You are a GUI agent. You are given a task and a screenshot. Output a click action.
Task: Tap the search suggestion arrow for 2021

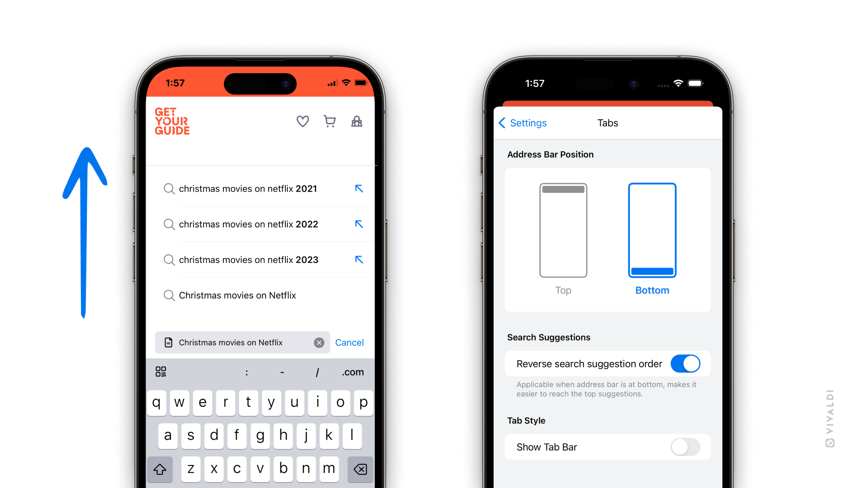point(359,188)
